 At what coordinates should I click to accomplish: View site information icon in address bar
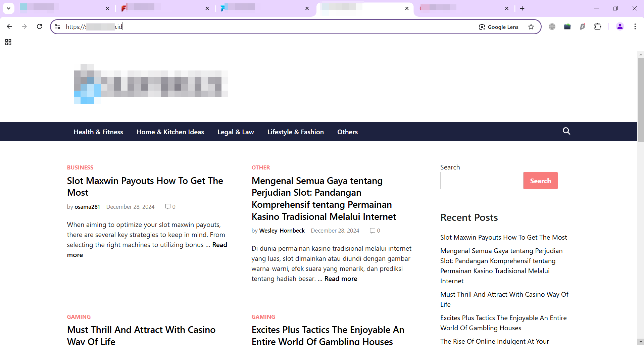[x=58, y=27]
